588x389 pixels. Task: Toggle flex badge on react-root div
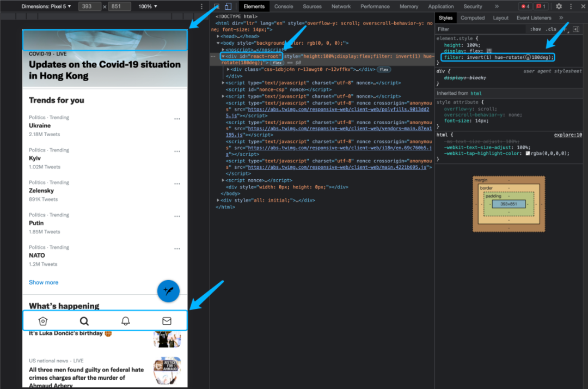[x=277, y=63]
